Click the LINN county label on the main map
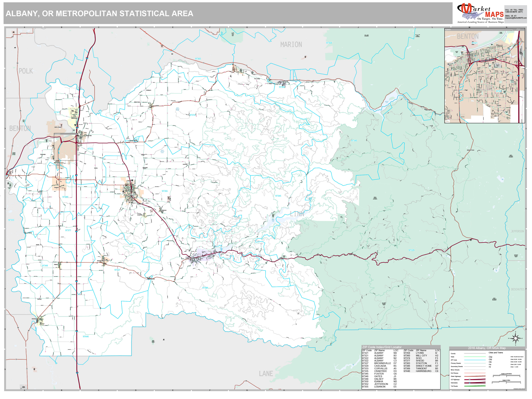This screenshot has height=399, width=532. click(x=297, y=214)
